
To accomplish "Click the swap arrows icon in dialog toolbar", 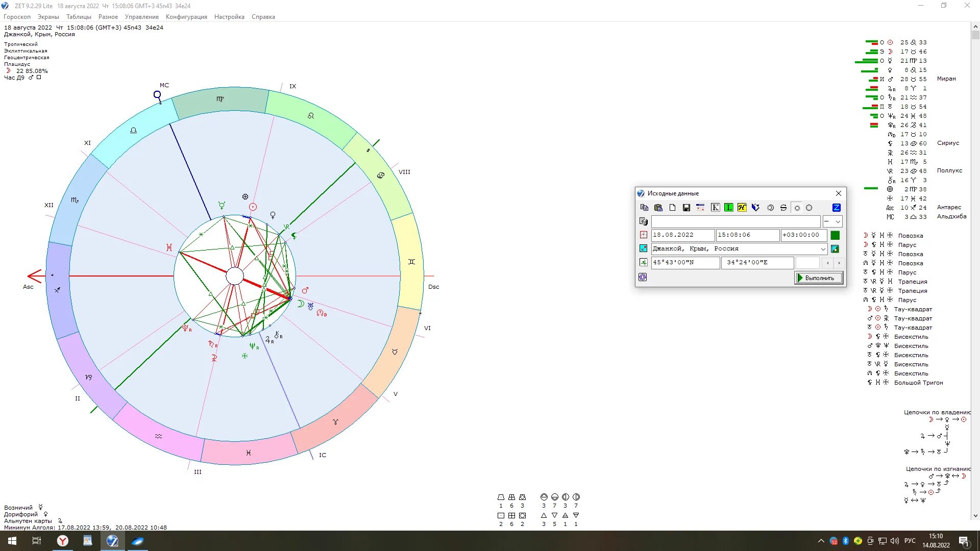I will tap(783, 208).
